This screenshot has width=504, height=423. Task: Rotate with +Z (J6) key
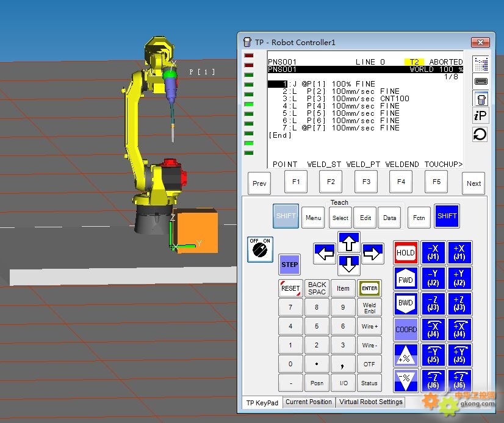pos(459,380)
